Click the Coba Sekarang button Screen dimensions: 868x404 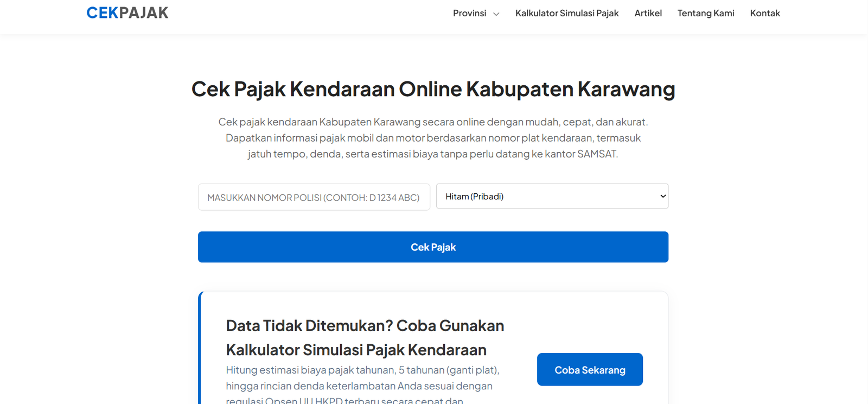tap(590, 370)
